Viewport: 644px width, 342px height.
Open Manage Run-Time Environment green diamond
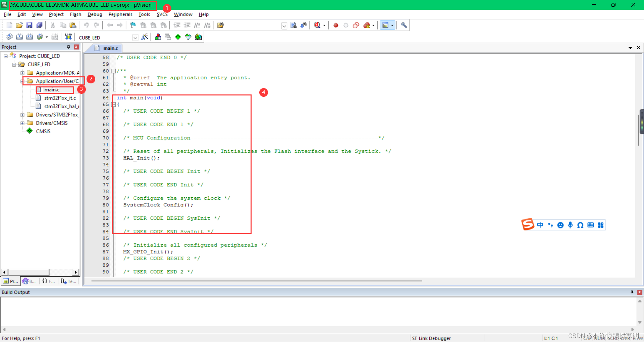pyautogui.click(x=178, y=37)
